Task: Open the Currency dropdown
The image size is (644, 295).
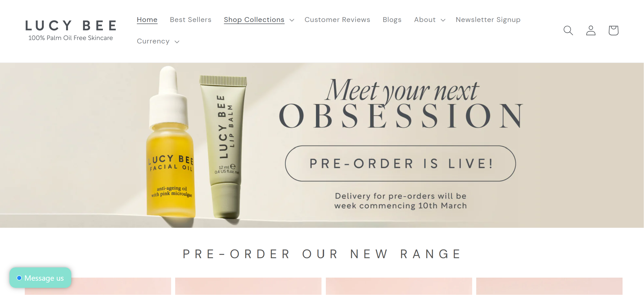Action: click(x=158, y=41)
